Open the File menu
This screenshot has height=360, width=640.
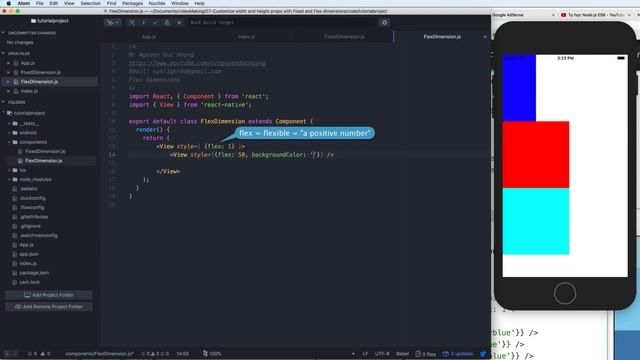40,3
